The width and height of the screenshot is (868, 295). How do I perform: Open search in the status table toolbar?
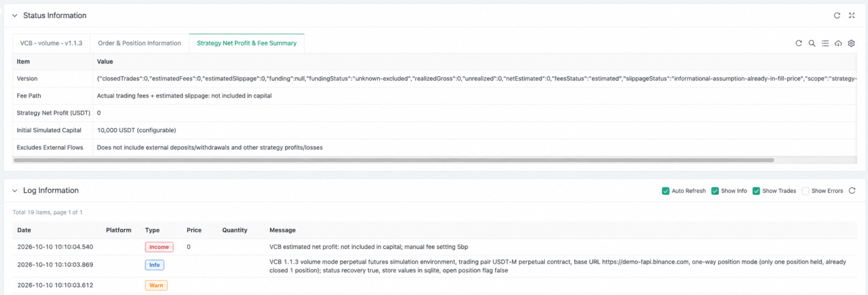coord(812,43)
